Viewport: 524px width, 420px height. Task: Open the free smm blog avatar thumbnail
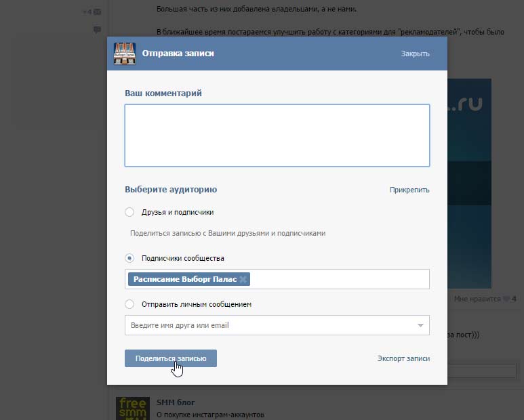coord(133,408)
